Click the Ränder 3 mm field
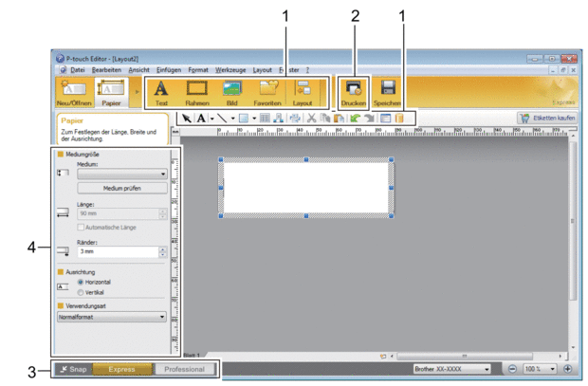Viewport: 588px width, 386px height. (118, 251)
